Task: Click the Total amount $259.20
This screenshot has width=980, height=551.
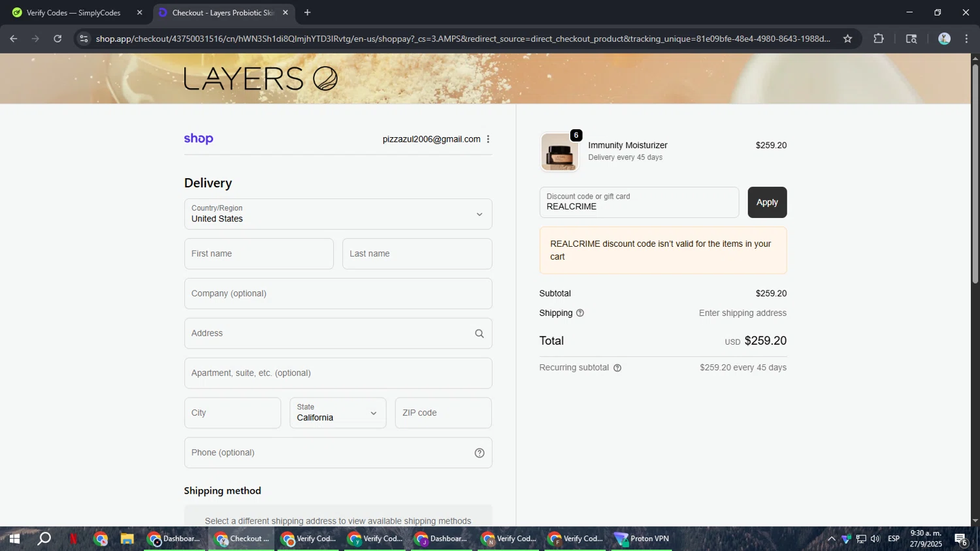Action: (x=765, y=341)
